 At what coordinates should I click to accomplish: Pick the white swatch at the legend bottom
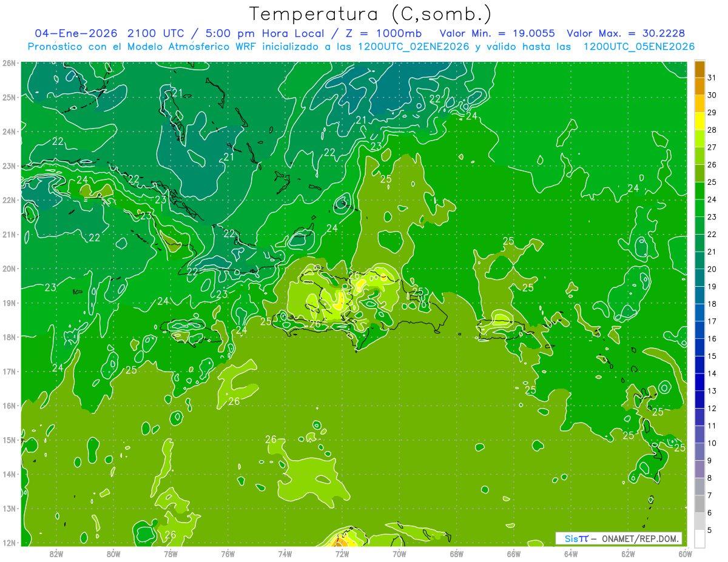pos(700,538)
